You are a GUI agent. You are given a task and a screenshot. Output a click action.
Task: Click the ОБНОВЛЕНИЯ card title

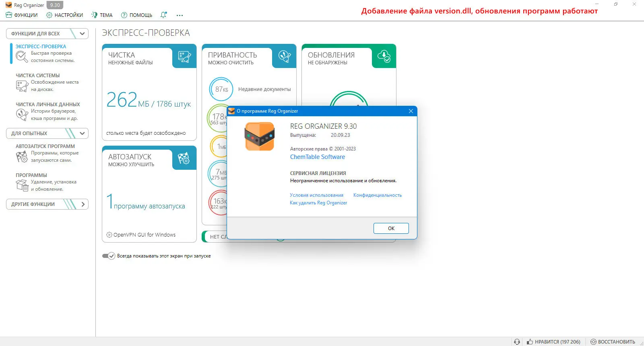[x=331, y=55]
